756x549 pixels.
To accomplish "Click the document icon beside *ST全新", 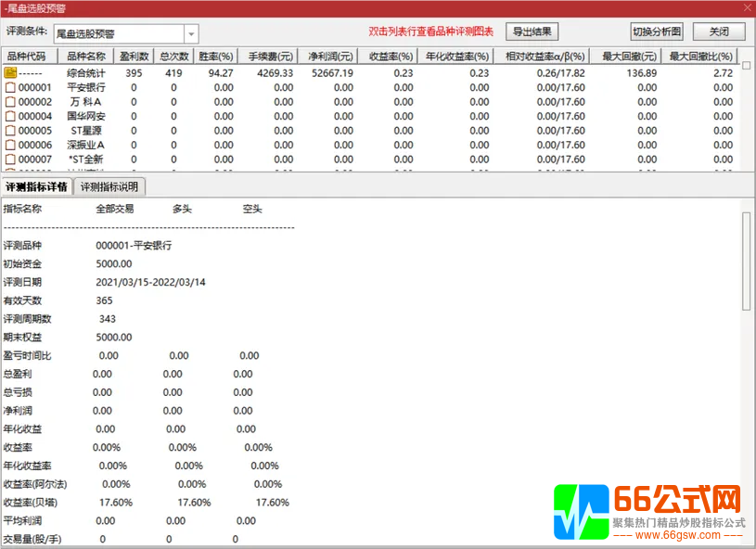I will pyautogui.click(x=10, y=159).
